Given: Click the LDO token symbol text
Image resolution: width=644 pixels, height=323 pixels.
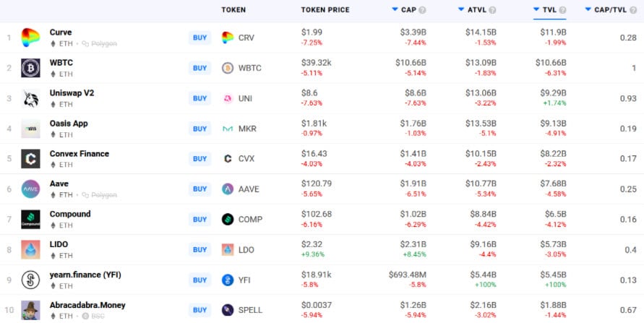Looking at the screenshot, I should 246,250.
